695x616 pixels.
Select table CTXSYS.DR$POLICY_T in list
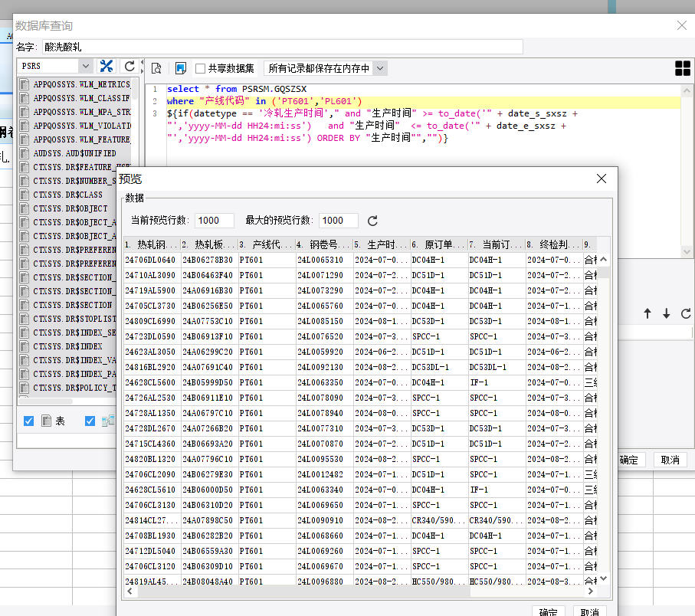pyautogui.click(x=74, y=388)
